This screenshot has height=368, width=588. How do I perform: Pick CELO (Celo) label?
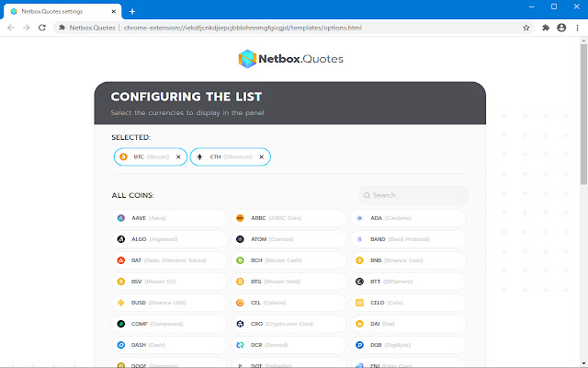387,303
